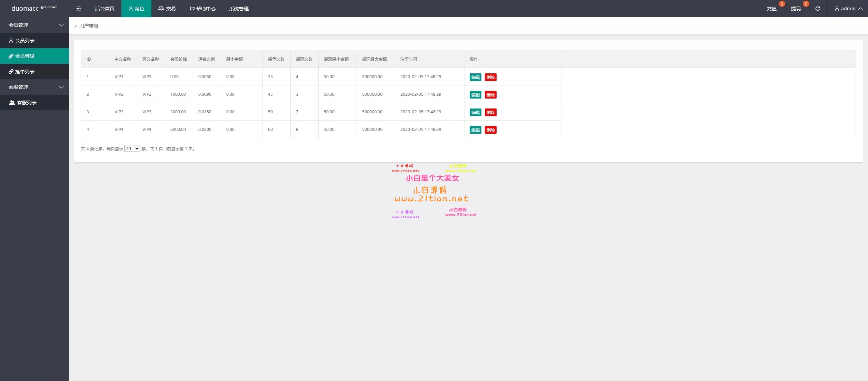Toggle the sidebar collapse hamburger icon

(x=79, y=9)
